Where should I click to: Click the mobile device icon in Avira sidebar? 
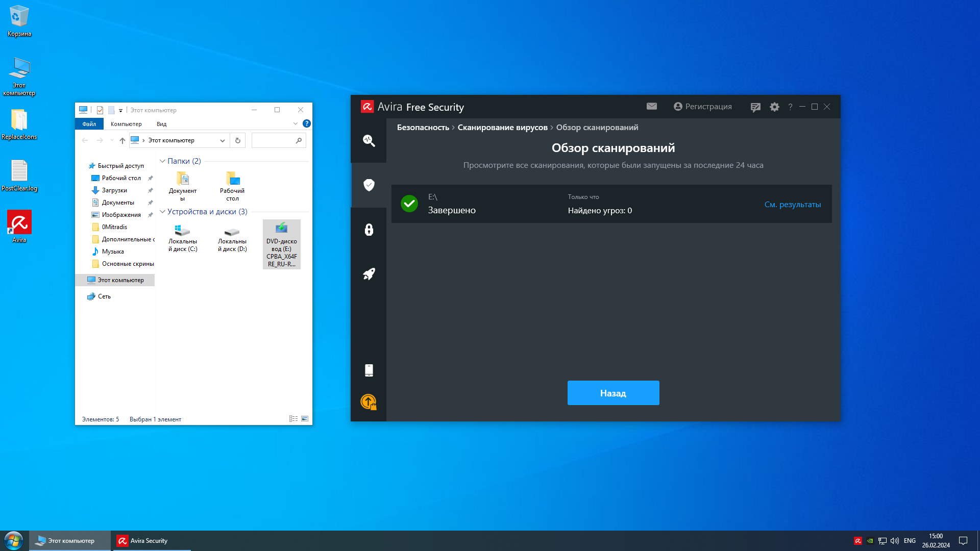click(x=369, y=370)
